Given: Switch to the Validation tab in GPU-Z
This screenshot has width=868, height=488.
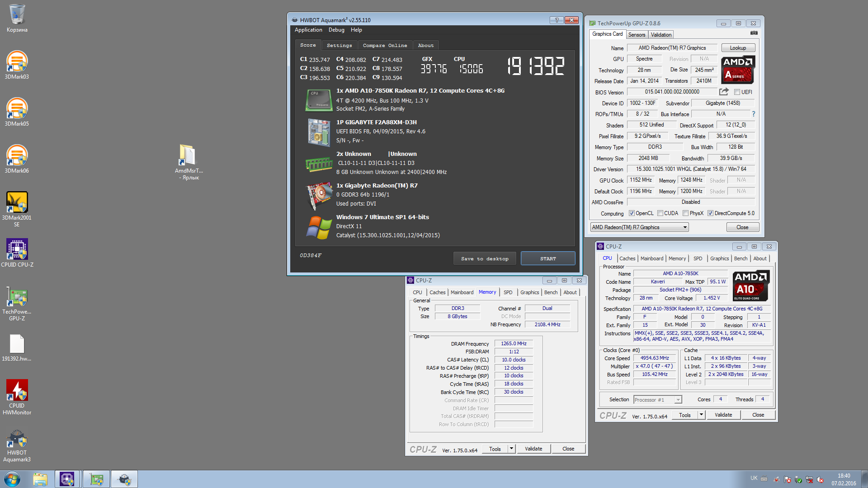Looking at the screenshot, I should 661,35.
